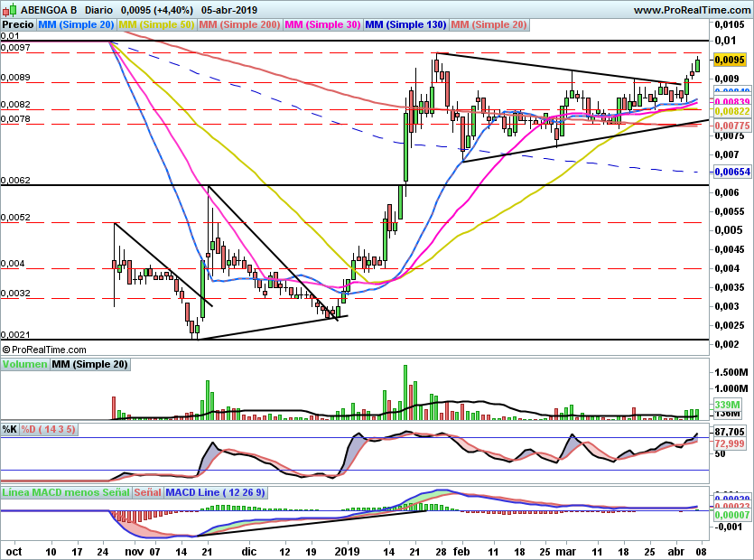
Task: Select the MM (Simple 200) label
Action: pyautogui.click(x=239, y=24)
